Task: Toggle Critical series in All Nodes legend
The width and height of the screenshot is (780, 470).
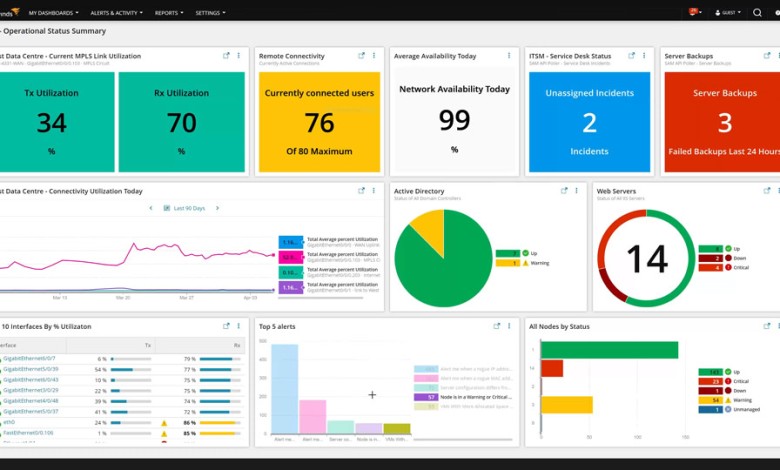Action: coord(724,381)
